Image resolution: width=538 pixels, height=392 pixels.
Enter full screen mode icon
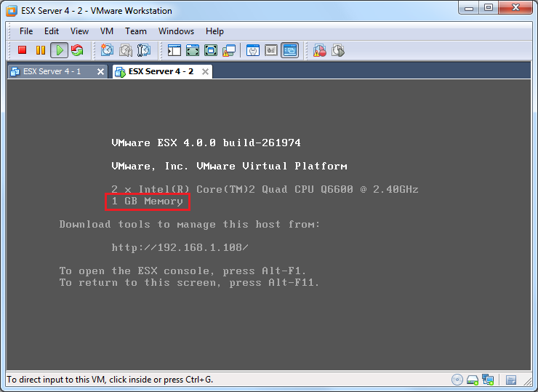[211, 50]
